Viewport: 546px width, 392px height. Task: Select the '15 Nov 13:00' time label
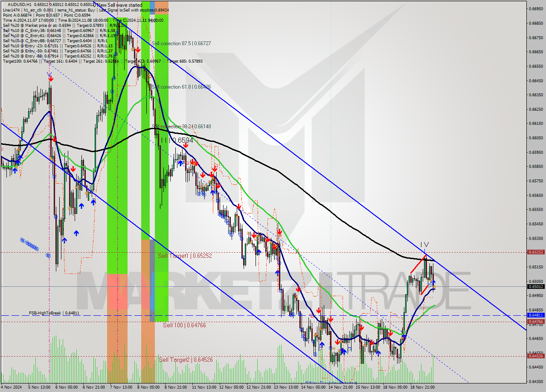[368, 388]
